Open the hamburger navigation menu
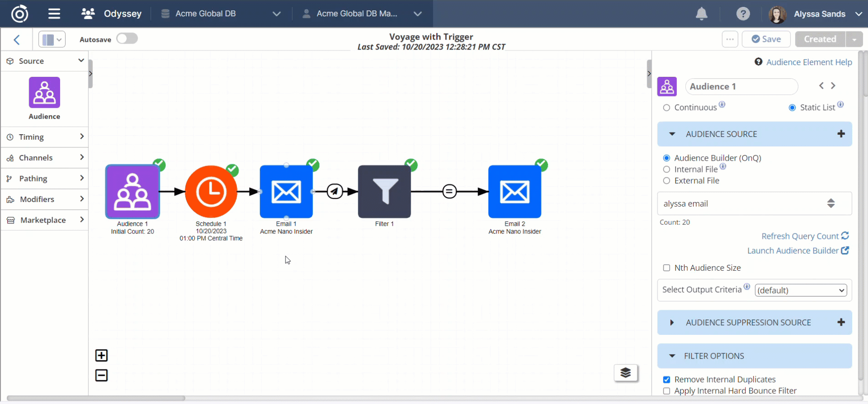The image size is (868, 404). tap(54, 14)
